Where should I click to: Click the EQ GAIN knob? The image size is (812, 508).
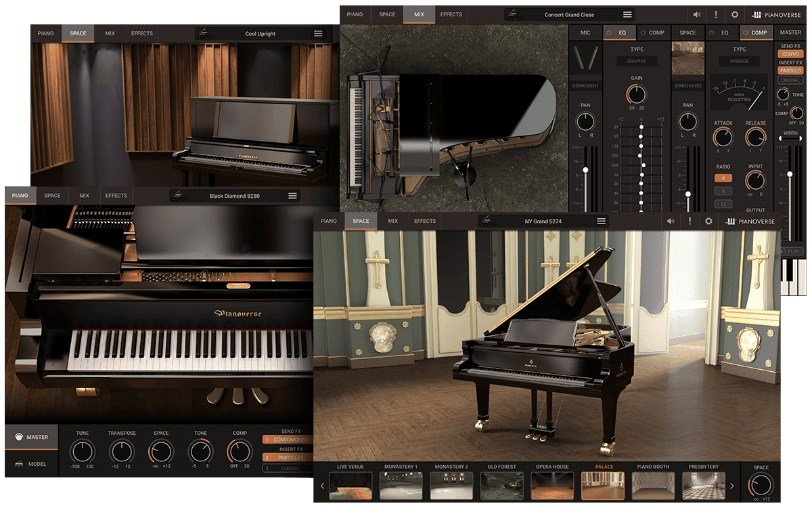[x=636, y=94]
